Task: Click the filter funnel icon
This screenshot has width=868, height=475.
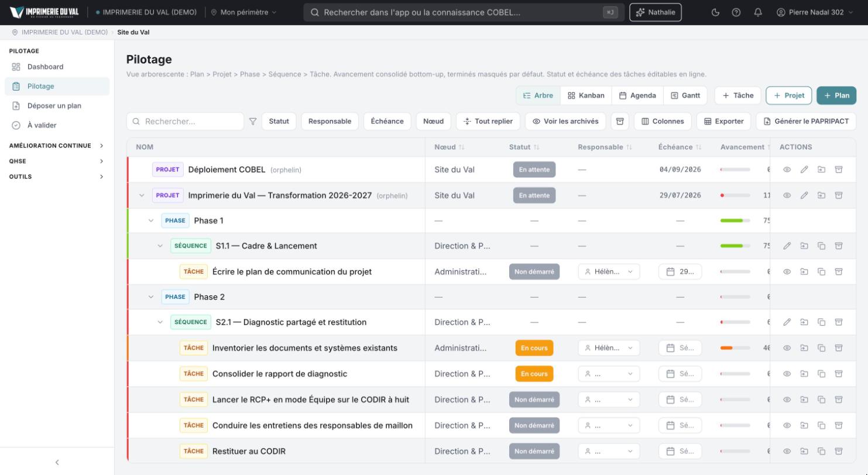Action: pyautogui.click(x=253, y=121)
